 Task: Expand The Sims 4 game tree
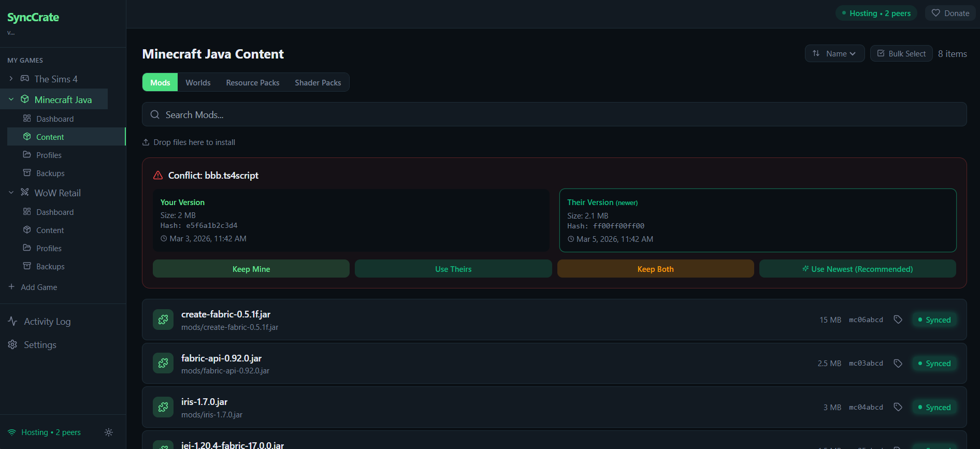coord(11,79)
